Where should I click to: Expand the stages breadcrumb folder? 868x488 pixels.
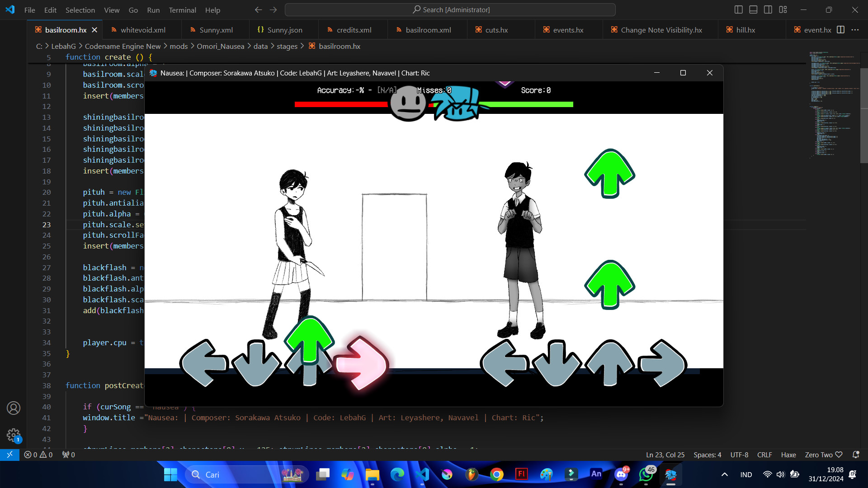(x=287, y=46)
